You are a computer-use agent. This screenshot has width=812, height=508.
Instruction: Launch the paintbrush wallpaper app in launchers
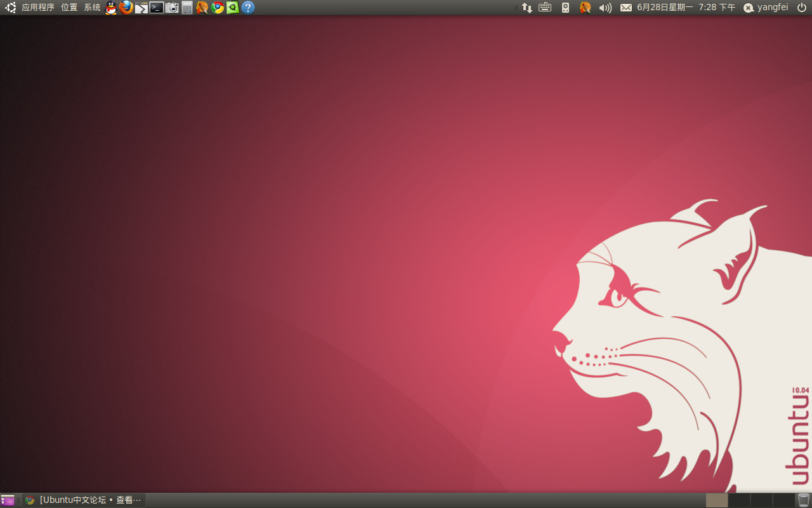[202, 8]
